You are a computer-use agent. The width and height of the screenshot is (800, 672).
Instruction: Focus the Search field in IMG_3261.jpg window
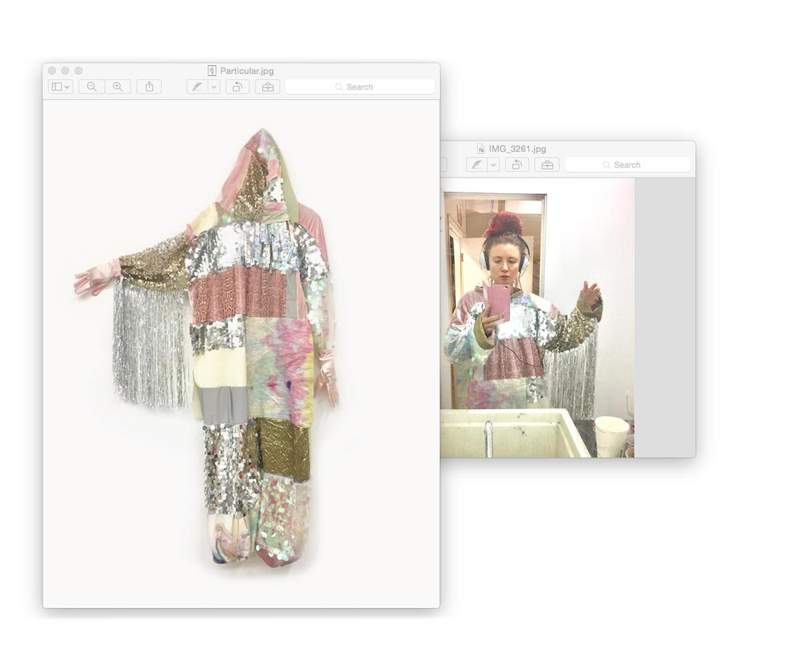627,165
